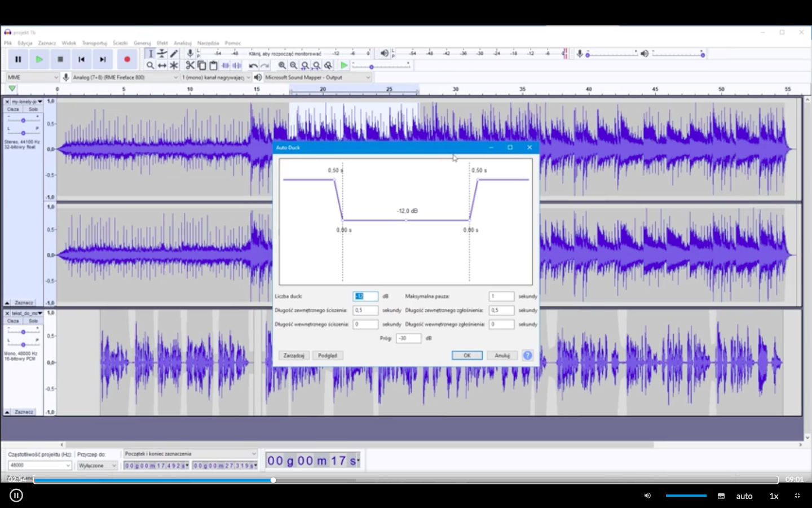Select the Time Shift tool
This screenshot has height=508, width=812.
click(162, 65)
